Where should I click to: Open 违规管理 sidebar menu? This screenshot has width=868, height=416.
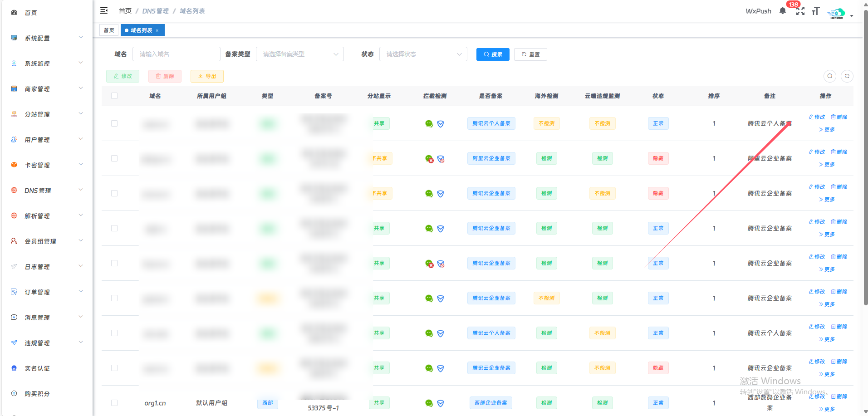click(46, 343)
